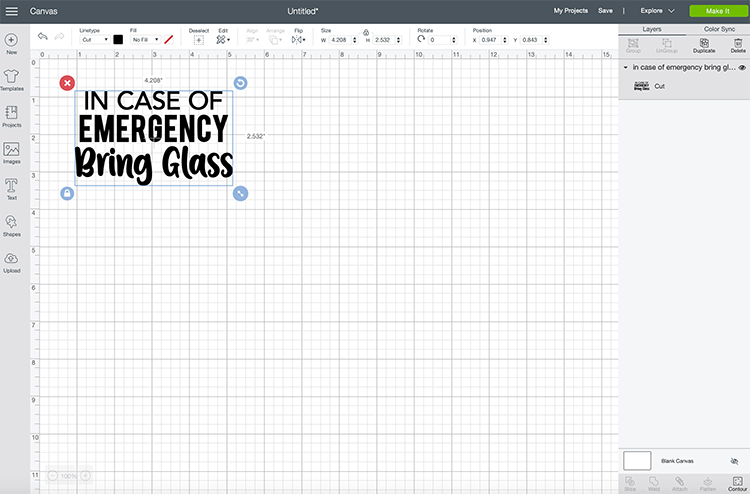
Task: Open the hamburger main menu
Action: pos(11,11)
